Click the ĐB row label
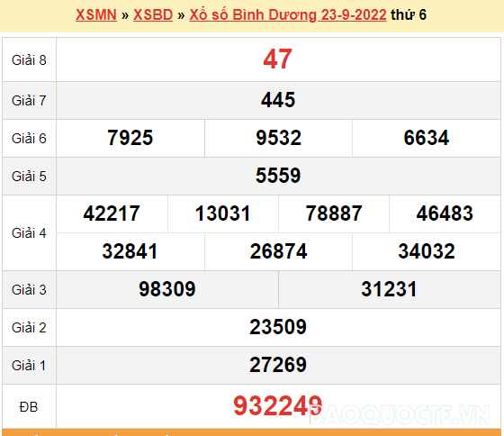The image size is (504, 436). click(x=29, y=407)
